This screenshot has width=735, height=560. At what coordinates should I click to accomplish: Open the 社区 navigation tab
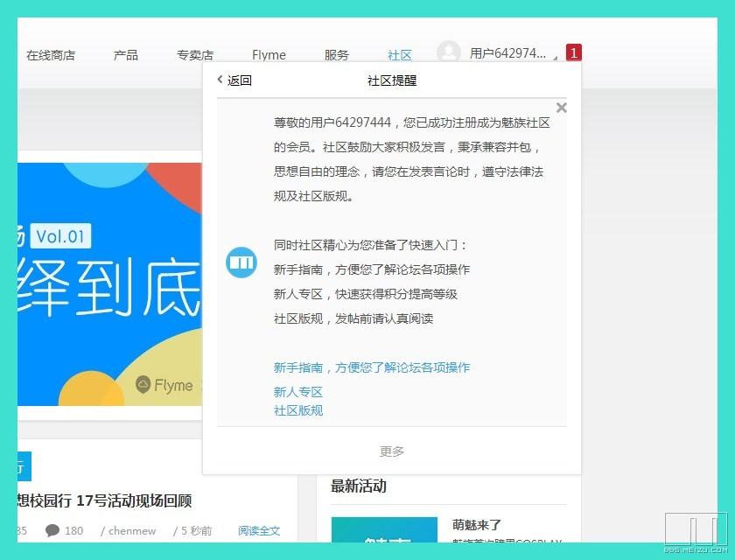pos(399,55)
